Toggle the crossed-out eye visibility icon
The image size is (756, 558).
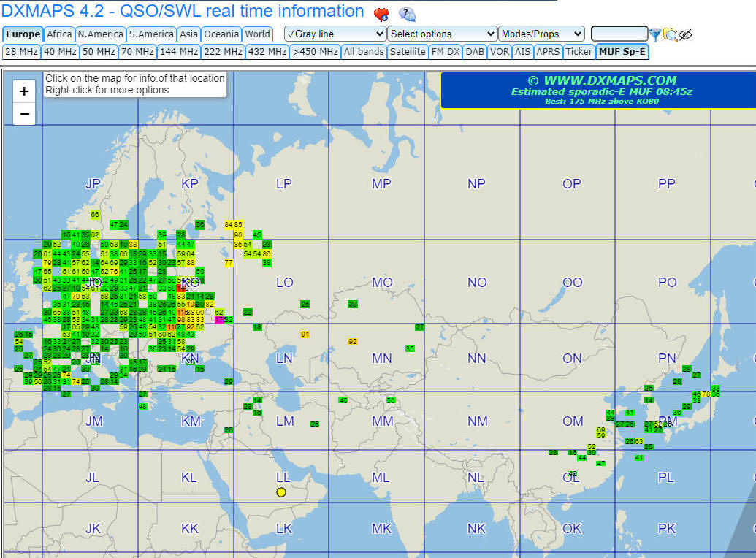click(685, 34)
